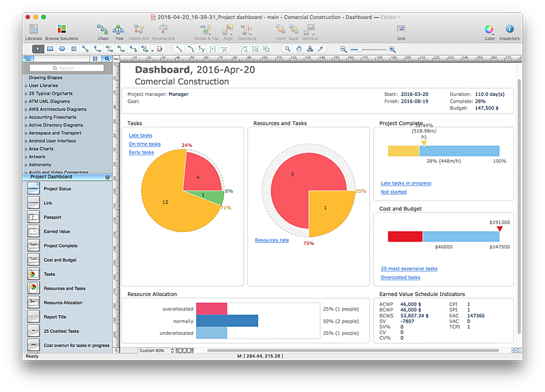The width and height of the screenshot is (545, 392).
Task: Select the Earned Value library item
Action: (57, 231)
